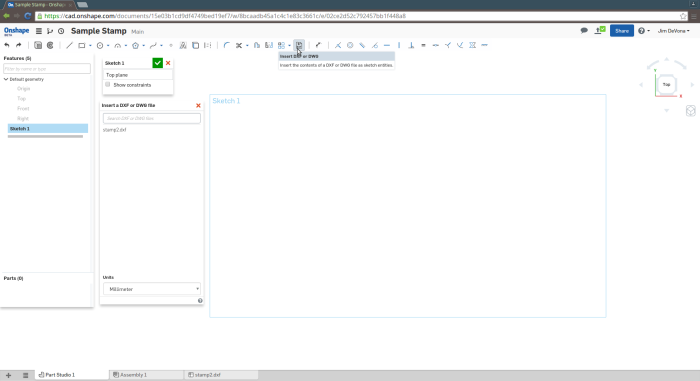Viewport: 700px width, 381px height.
Task: Open the comments speech bubble
Action: tap(584, 30)
